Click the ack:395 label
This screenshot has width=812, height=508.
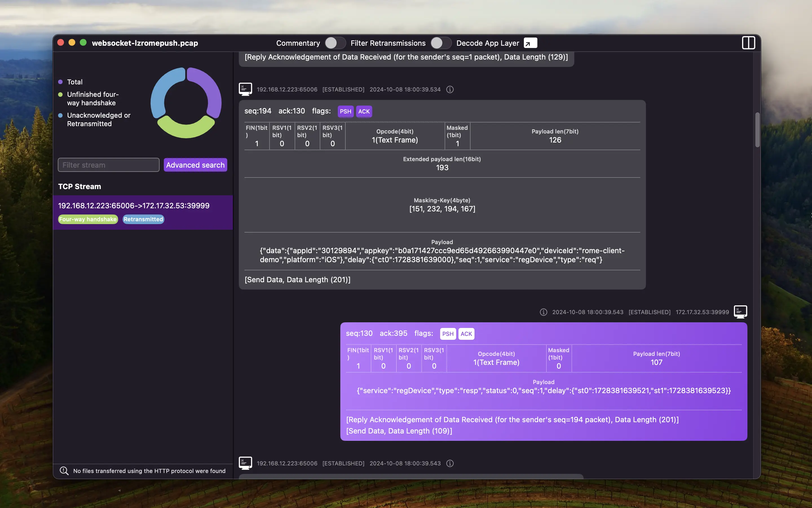(393, 333)
